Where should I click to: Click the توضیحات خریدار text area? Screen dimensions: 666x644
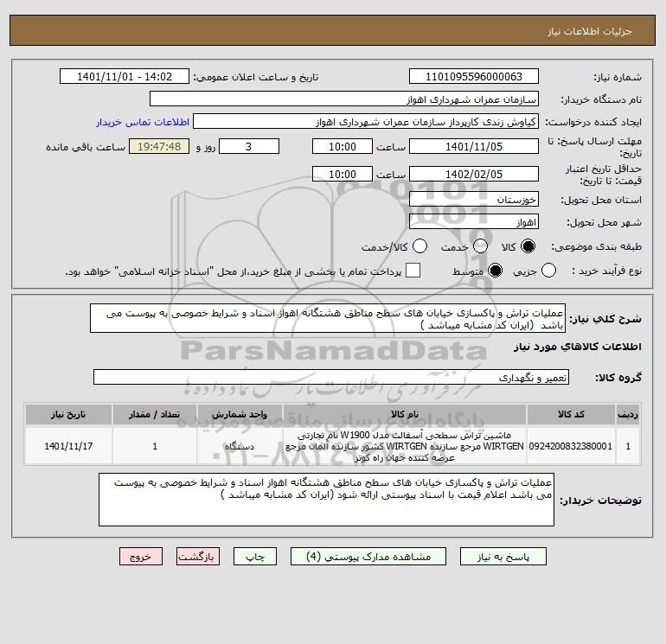point(326,500)
